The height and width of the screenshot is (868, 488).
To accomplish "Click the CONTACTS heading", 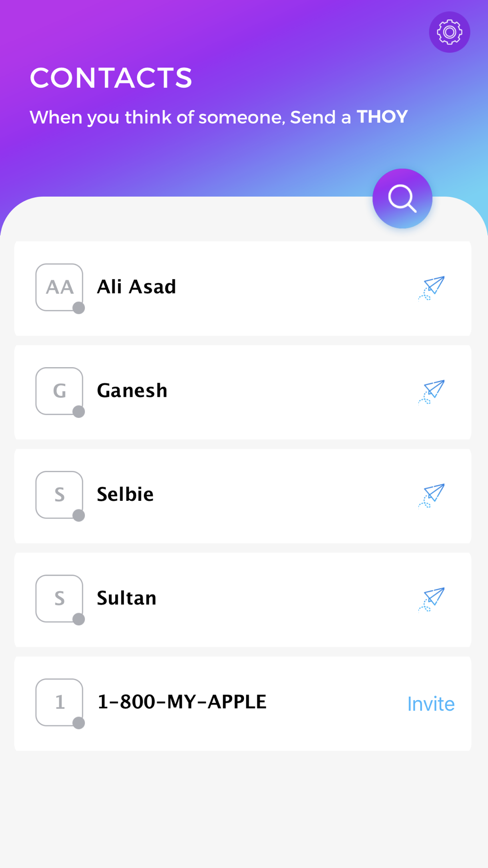I will [x=111, y=78].
